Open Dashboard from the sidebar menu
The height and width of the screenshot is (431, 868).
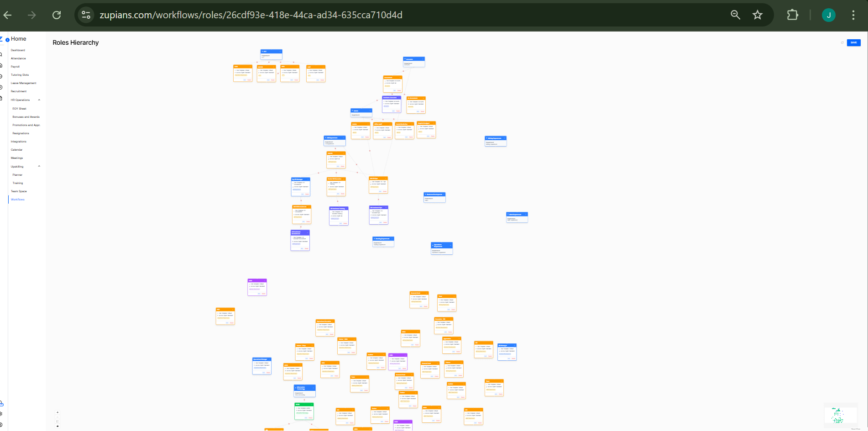click(17, 50)
